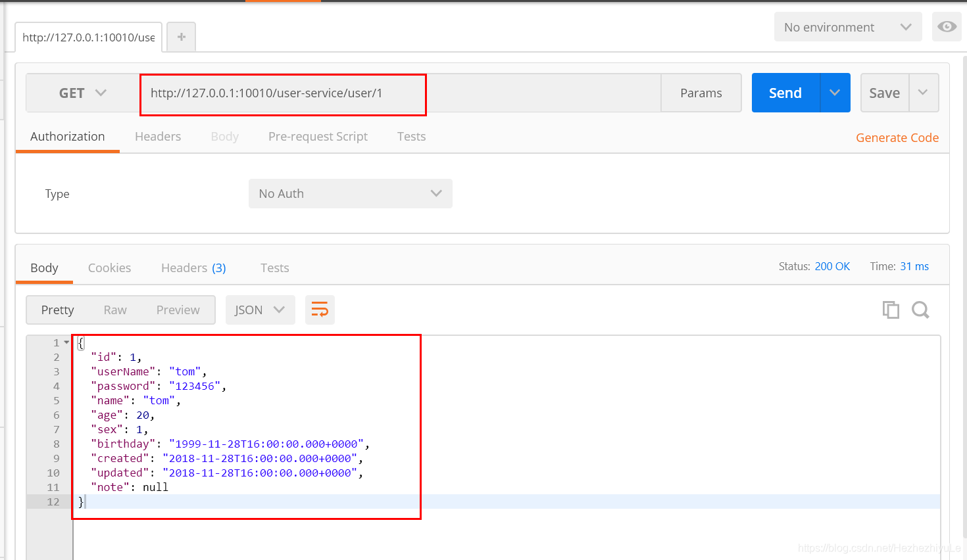The image size is (967, 560).
Task: Open a new request tab with plus
Action: click(182, 37)
